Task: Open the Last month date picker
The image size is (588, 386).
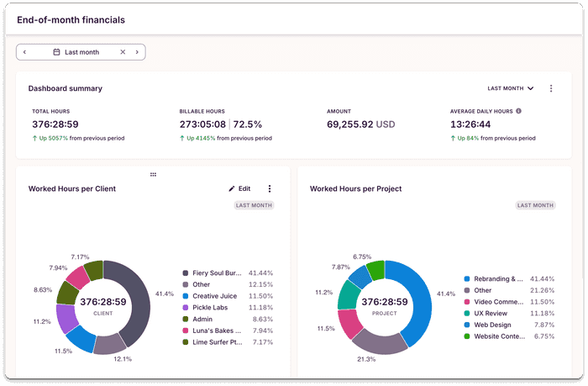Action: coord(76,52)
